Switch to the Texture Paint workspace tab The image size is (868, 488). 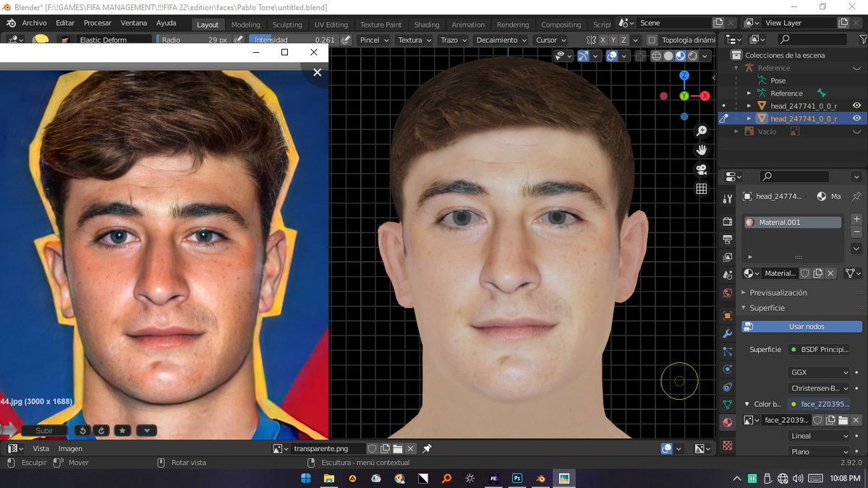point(380,25)
